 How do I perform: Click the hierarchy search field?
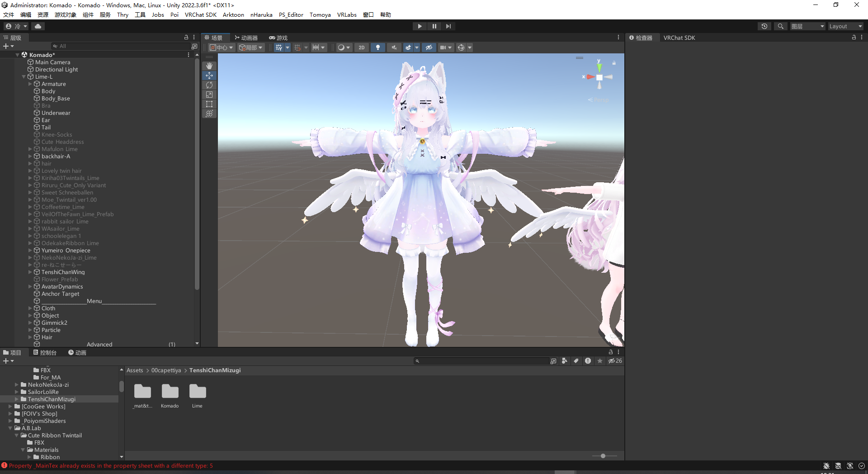pos(121,46)
